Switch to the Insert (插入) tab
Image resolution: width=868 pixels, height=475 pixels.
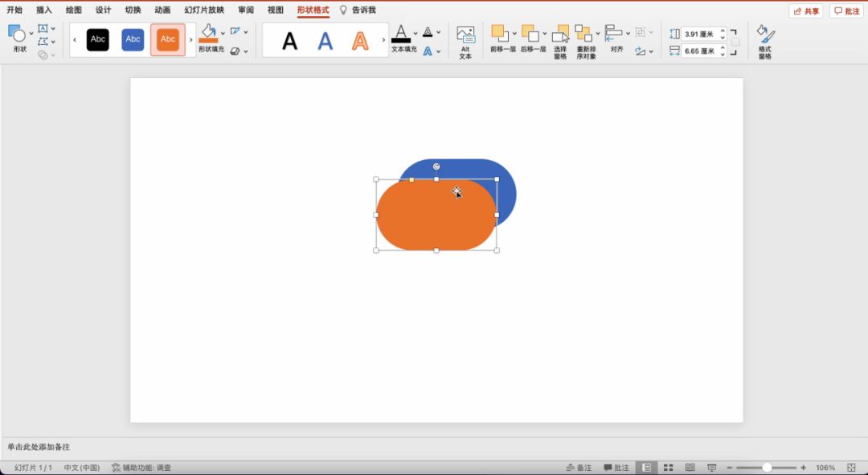44,10
